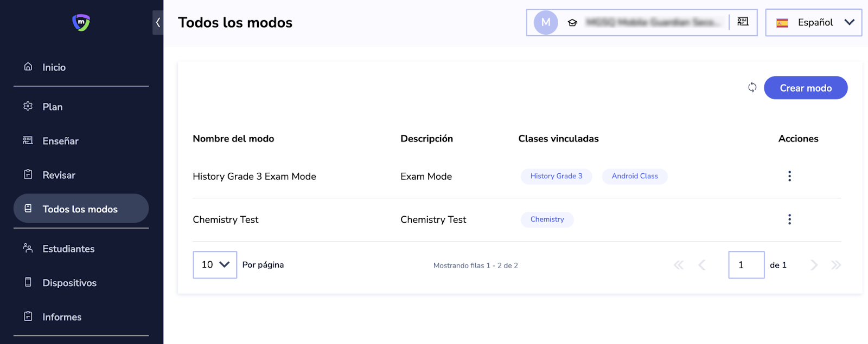Click the Chemistry class tag
Screen dimensions: 868x344
click(547, 219)
